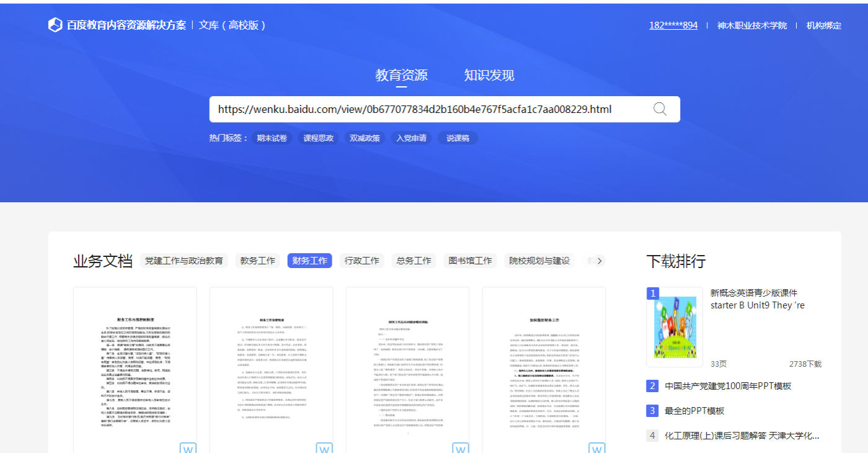868x453 pixels.
Task: Click the Word icon on first document
Action: [188, 448]
